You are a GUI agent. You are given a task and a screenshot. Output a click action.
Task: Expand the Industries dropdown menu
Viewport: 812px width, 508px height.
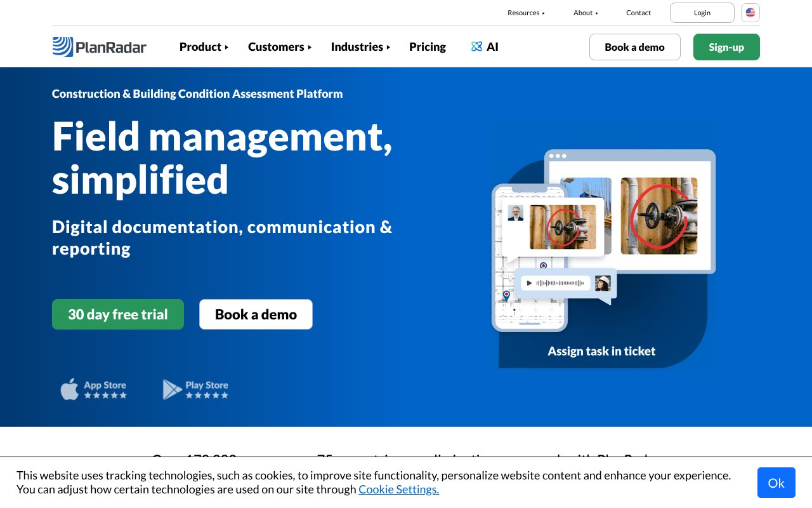[x=360, y=47]
